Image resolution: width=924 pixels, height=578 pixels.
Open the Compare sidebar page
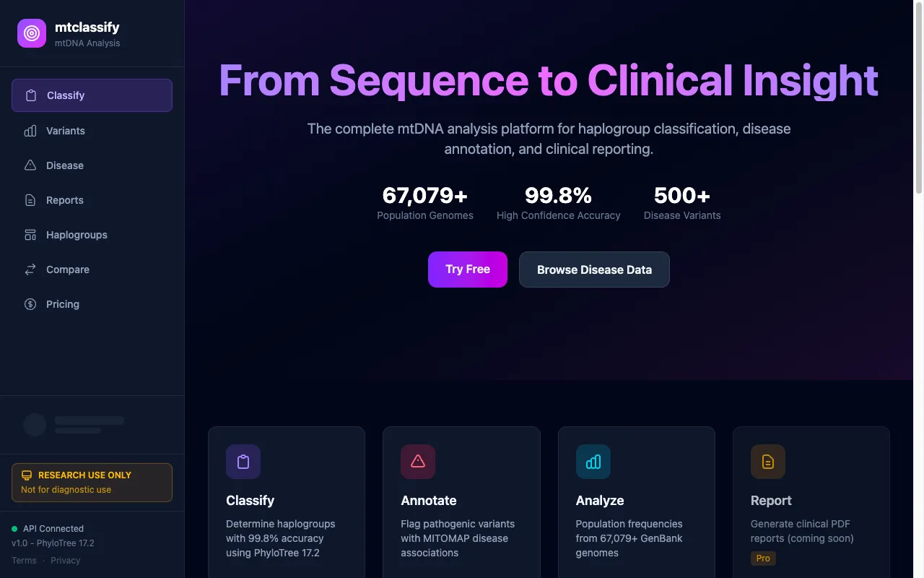(x=92, y=269)
